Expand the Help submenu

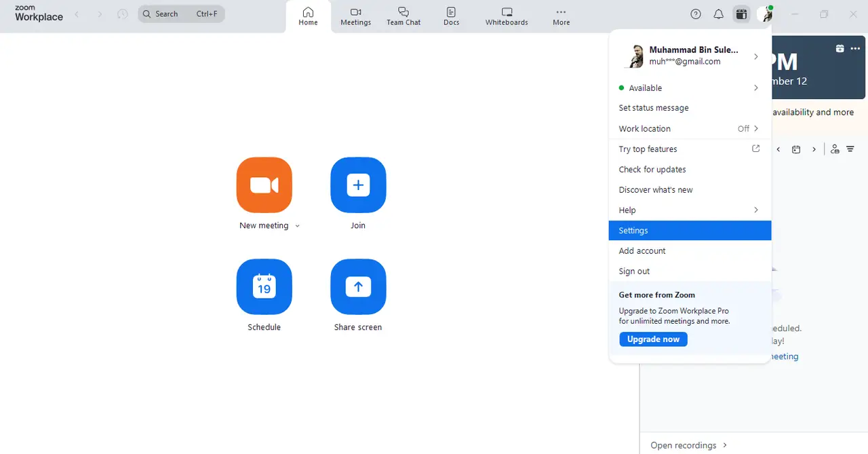pos(690,210)
